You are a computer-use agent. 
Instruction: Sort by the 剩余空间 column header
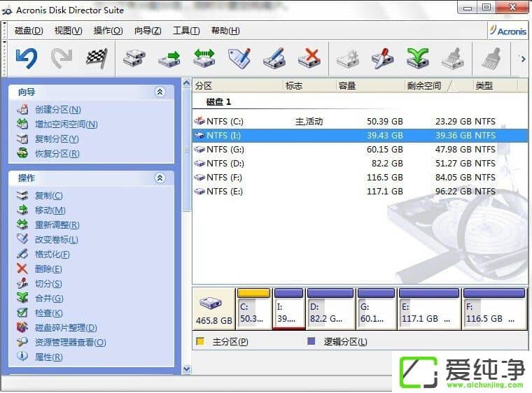coord(439,86)
